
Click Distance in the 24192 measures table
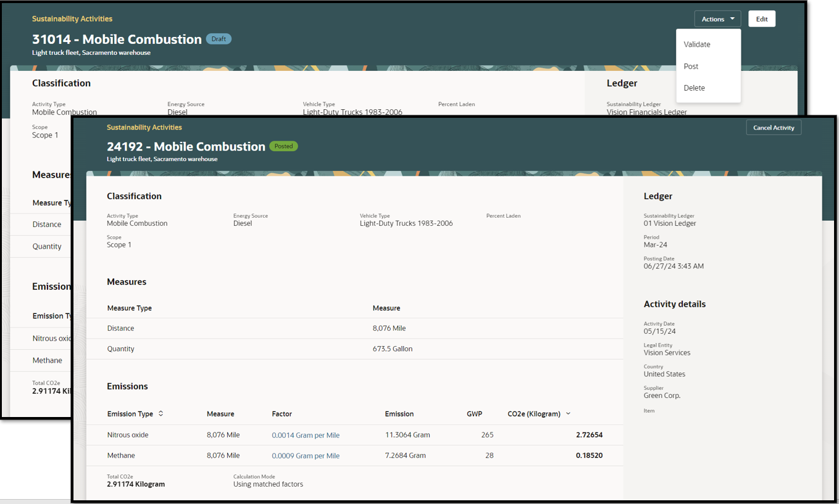[120, 328]
